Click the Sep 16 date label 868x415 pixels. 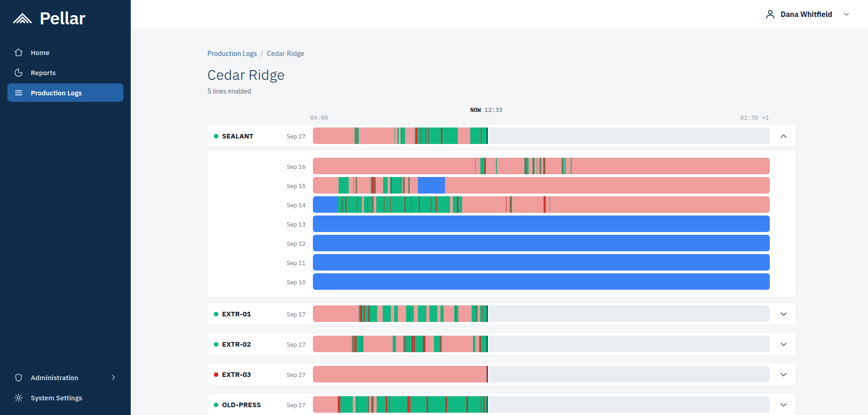(x=296, y=166)
